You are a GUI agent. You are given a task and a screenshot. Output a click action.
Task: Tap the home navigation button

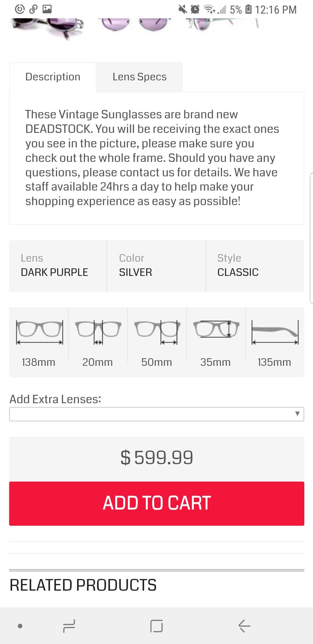tap(156, 626)
